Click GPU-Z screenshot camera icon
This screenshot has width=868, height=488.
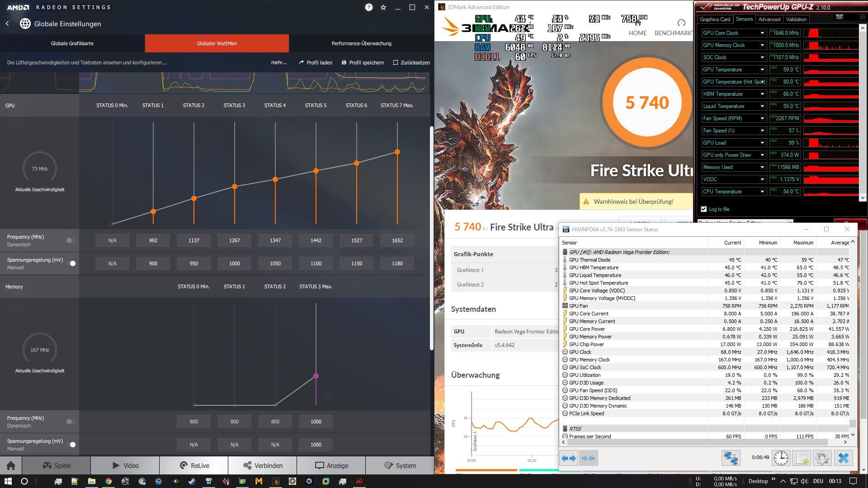click(x=839, y=17)
